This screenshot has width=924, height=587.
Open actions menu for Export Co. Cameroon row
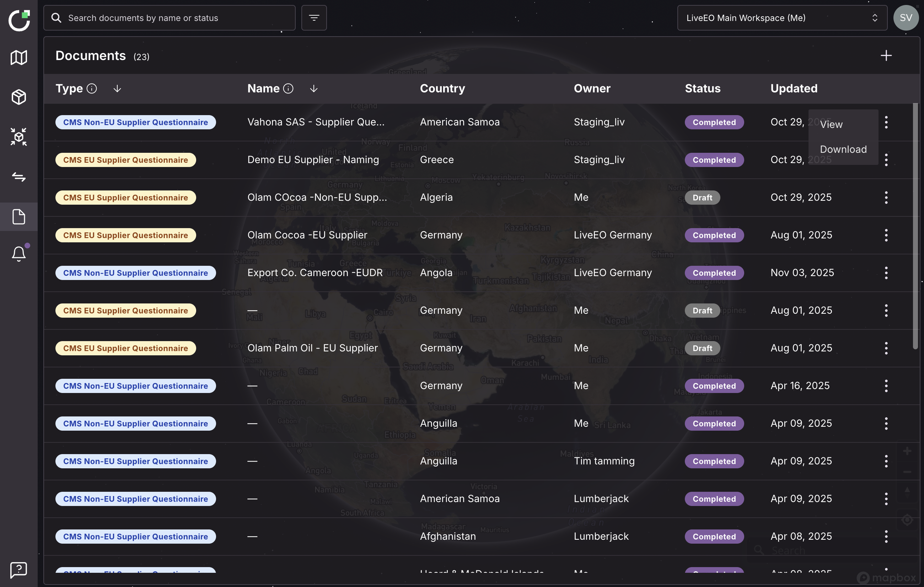(886, 273)
